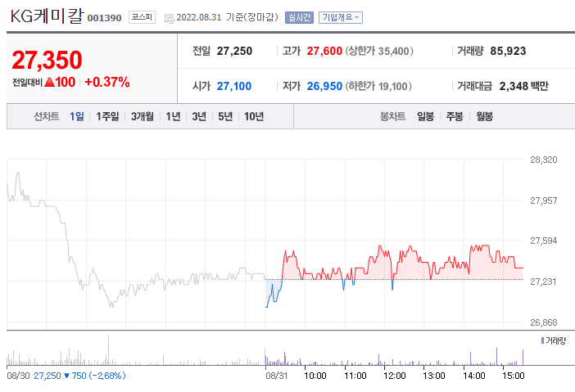Click the 거래량 volume legend marker
The image size is (575, 392).
(x=543, y=340)
